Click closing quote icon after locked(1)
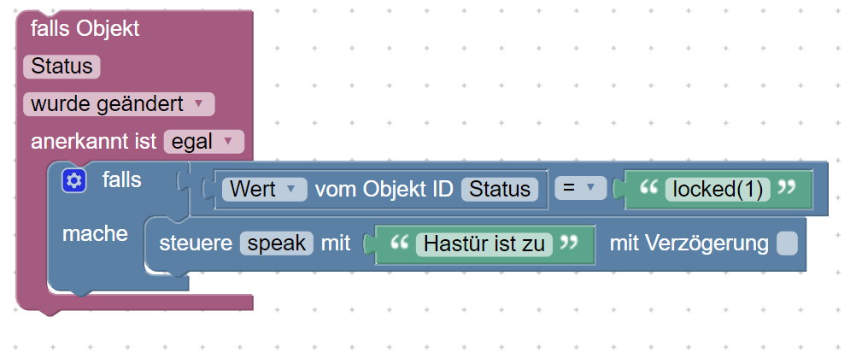868x358 pixels. 786,188
